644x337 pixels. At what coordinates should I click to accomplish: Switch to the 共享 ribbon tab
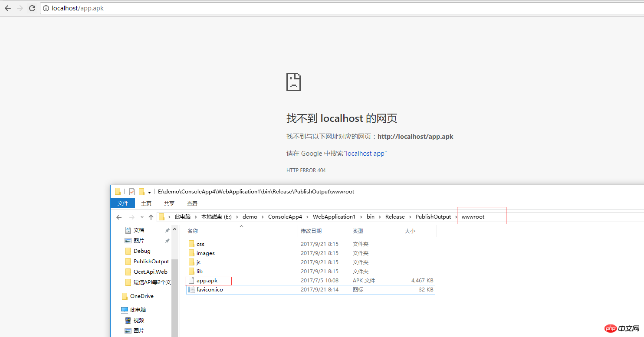pyautogui.click(x=169, y=203)
